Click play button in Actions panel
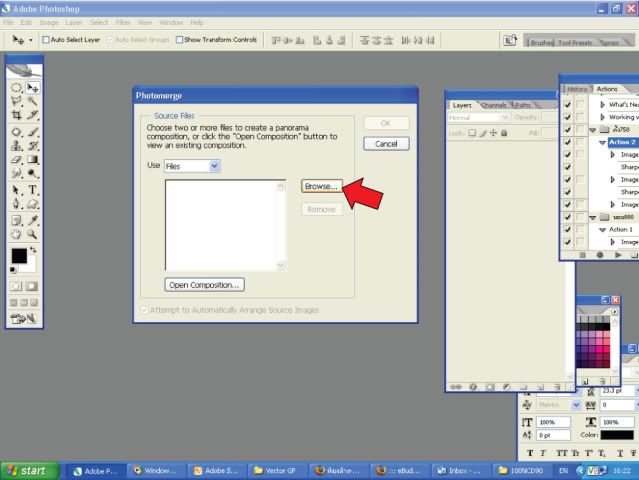The height and width of the screenshot is (480, 639). click(x=618, y=255)
